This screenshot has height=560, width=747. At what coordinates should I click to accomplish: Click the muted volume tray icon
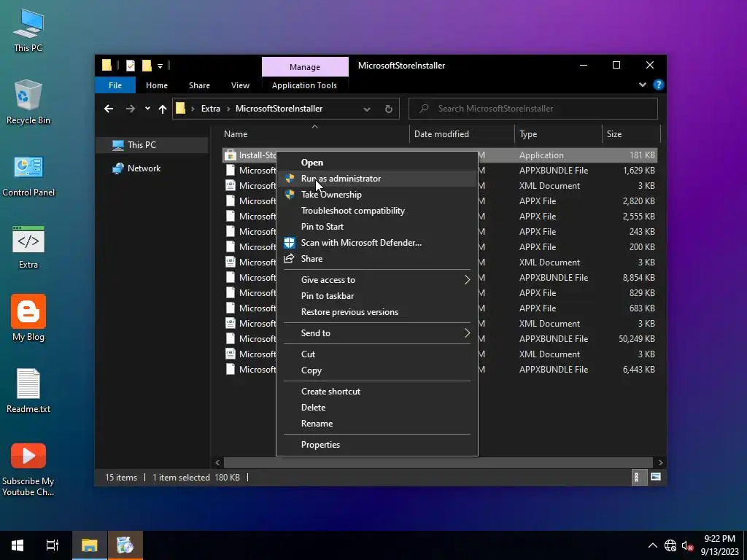click(687, 545)
